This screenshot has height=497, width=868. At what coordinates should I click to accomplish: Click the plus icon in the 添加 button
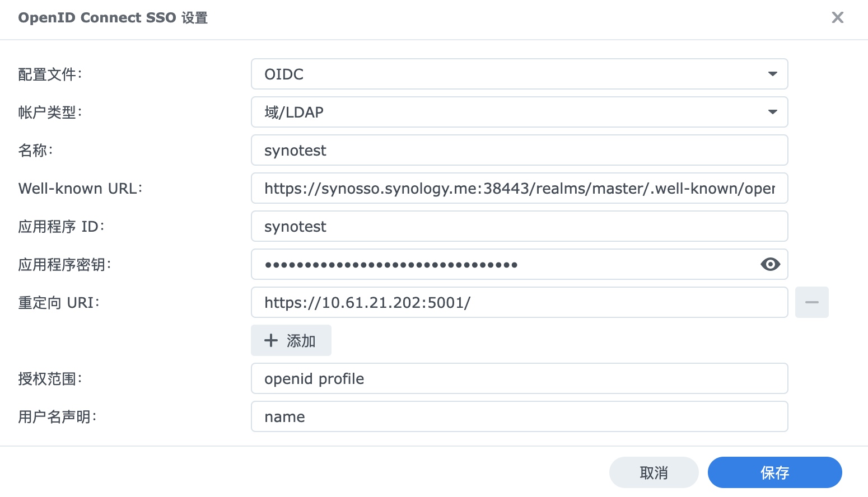point(271,340)
